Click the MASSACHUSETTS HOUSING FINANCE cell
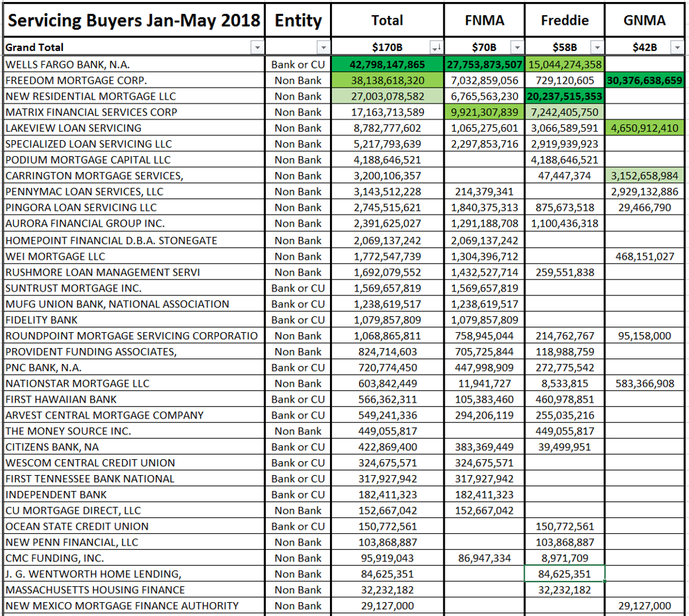Screen dimensions: 689x616 pyautogui.click(x=134, y=589)
